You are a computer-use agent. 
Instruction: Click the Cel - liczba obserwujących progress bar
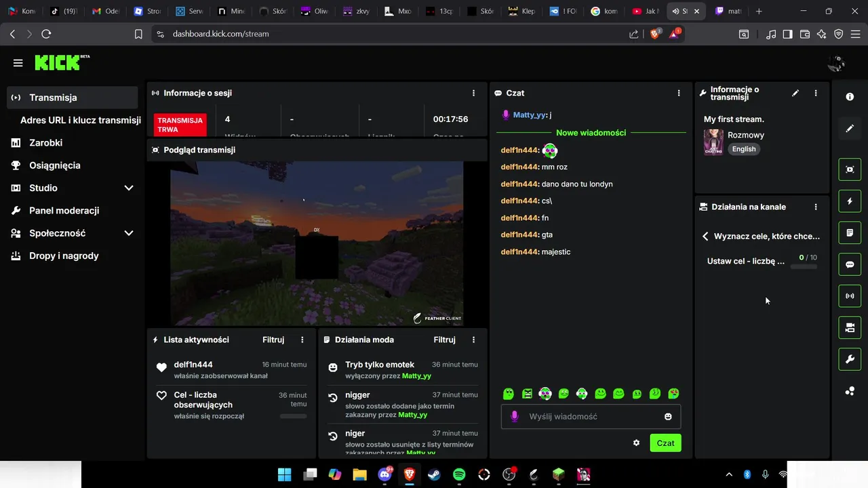tap(294, 416)
